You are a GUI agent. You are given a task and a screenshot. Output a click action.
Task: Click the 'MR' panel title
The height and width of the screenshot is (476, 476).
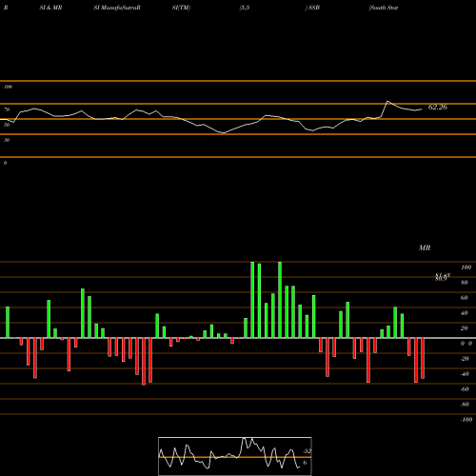pyautogui.click(x=425, y=248)
